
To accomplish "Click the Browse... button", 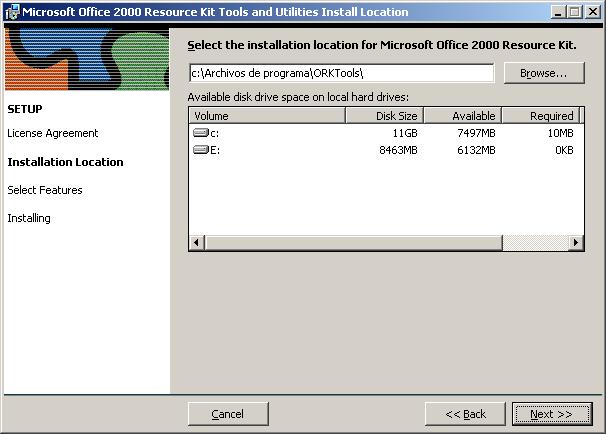I will 543,73.
